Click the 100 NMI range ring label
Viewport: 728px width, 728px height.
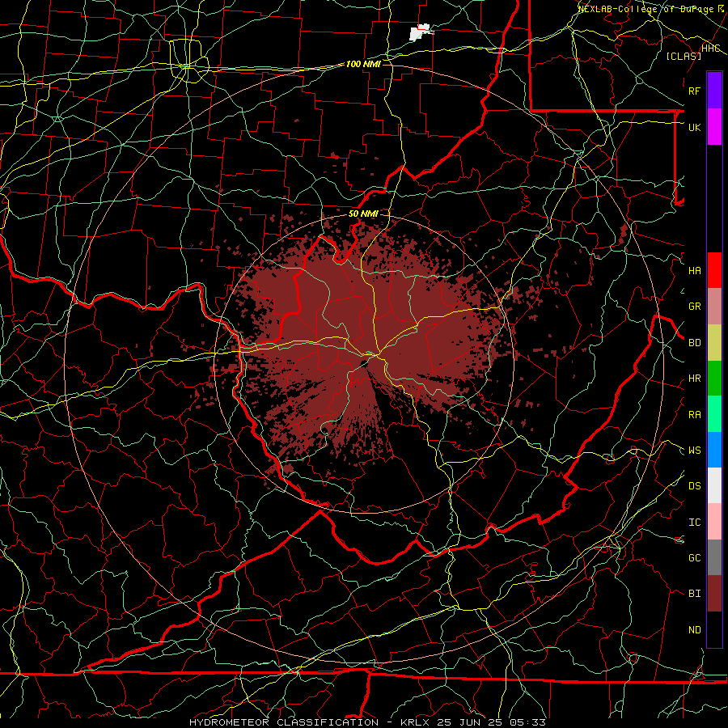pos(363,64)
